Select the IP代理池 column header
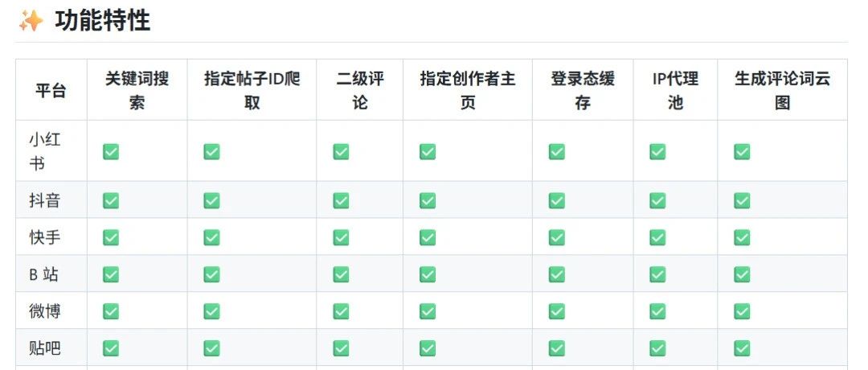The image size is (868, 370). pos(675,90)
